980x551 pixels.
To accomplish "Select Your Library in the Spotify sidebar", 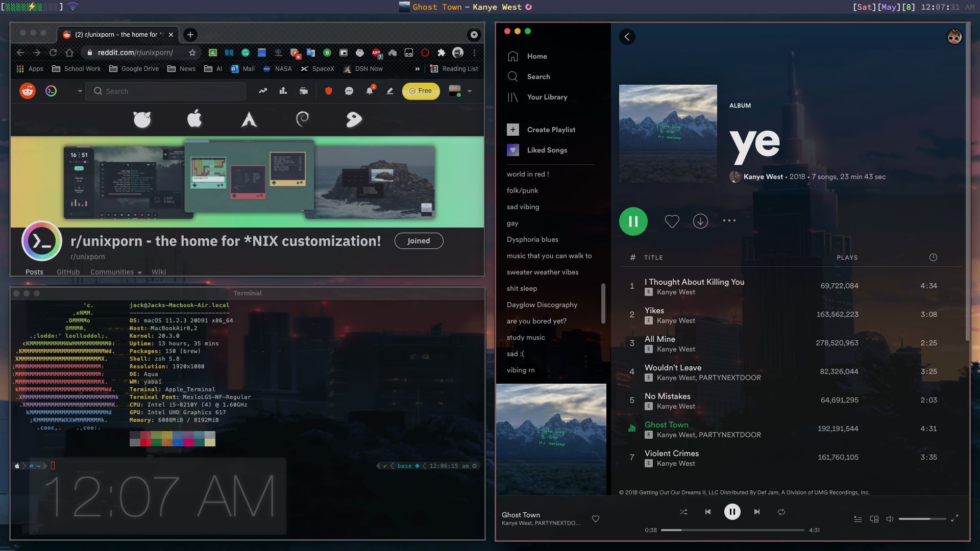I will [x=547, y=97].
